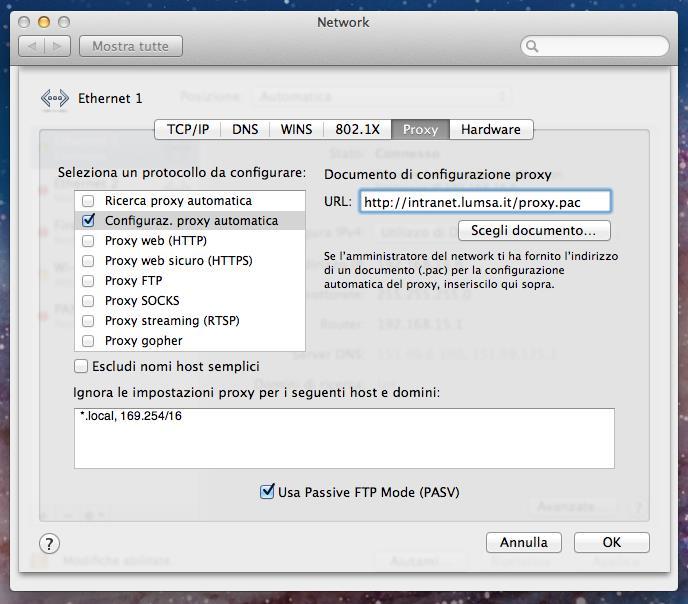
Task: Click the Mostra tutte button
Action: coord(131,46)
